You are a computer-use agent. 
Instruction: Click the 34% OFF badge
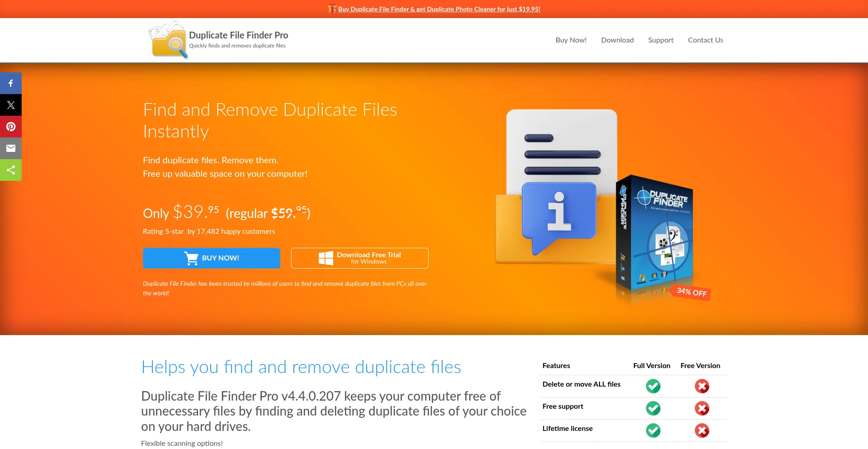pos(691,292)
